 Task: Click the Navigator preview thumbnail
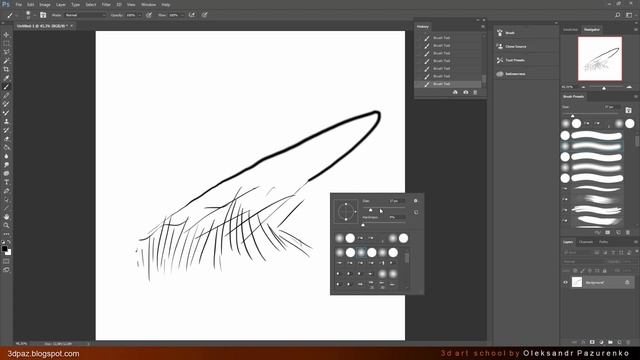coord(600,59)
